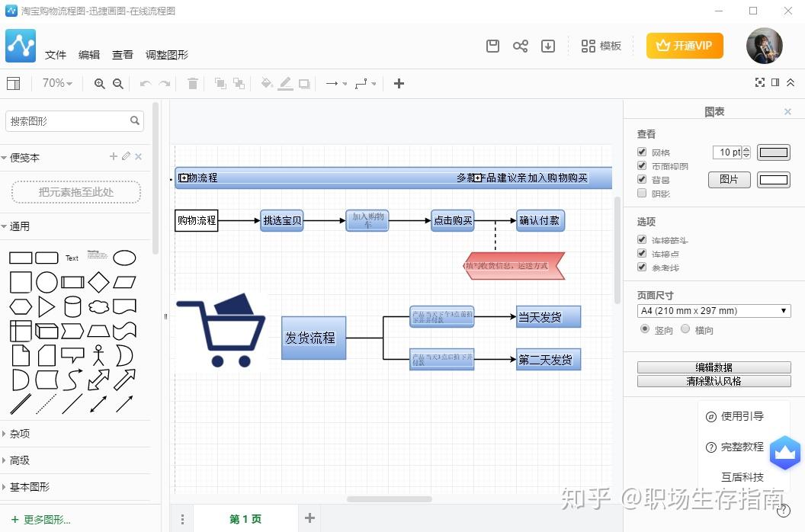Image resolution: width=805 pixels, height=532 pixels.
Task: Click 更多图形 link
Action: pyautogui.click(x=41, y=520)
